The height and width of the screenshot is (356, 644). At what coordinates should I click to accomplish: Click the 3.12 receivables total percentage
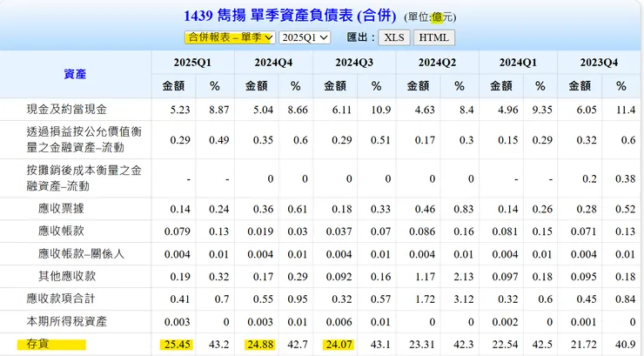pos(464,299)
